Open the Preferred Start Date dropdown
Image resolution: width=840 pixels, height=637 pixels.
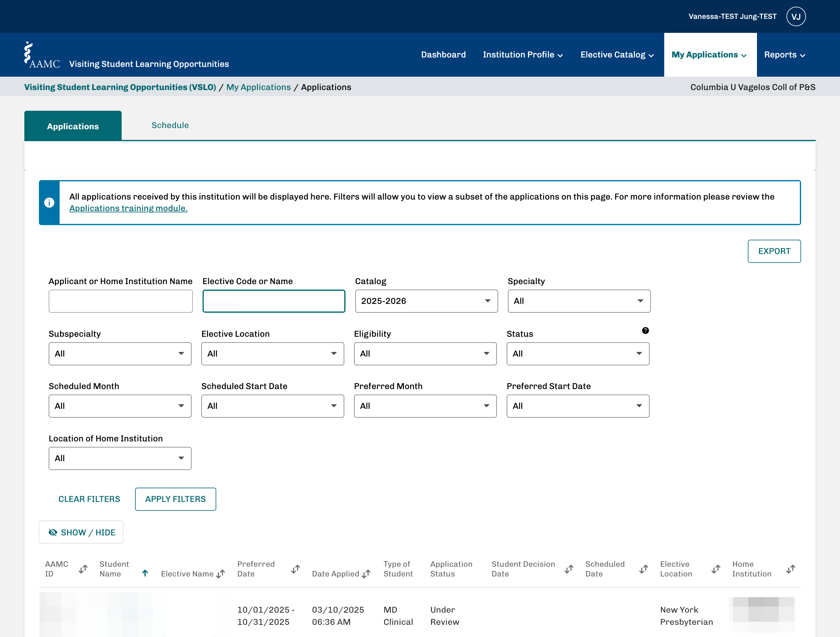click(x=578, y=406)
